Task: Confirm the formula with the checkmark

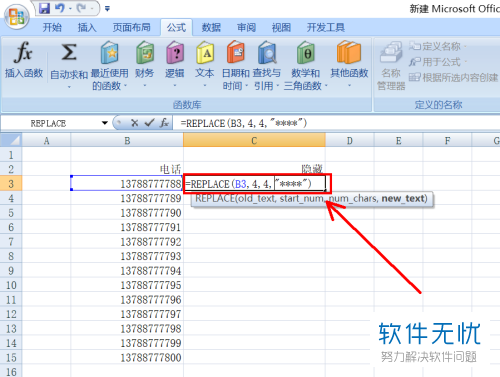Action: [x=149, y=123]
